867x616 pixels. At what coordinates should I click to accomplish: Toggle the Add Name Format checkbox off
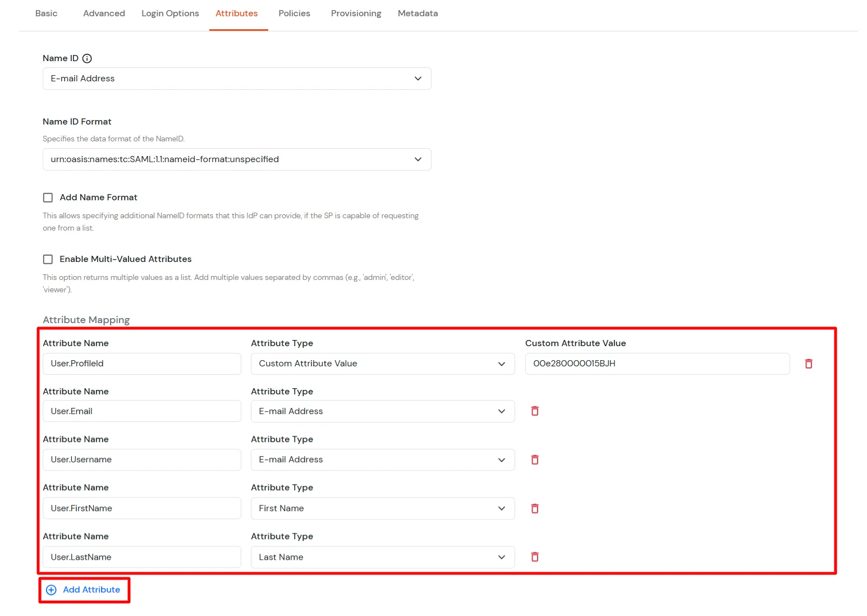click(48, 197)
